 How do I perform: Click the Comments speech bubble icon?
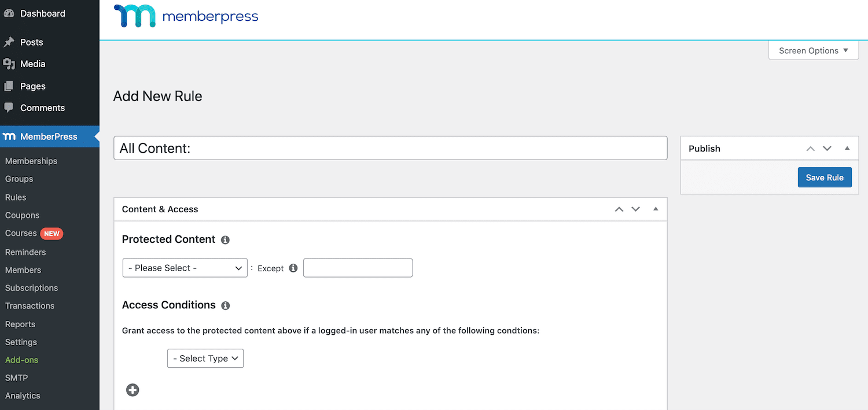pyautogui.click(x=9, y=108)
